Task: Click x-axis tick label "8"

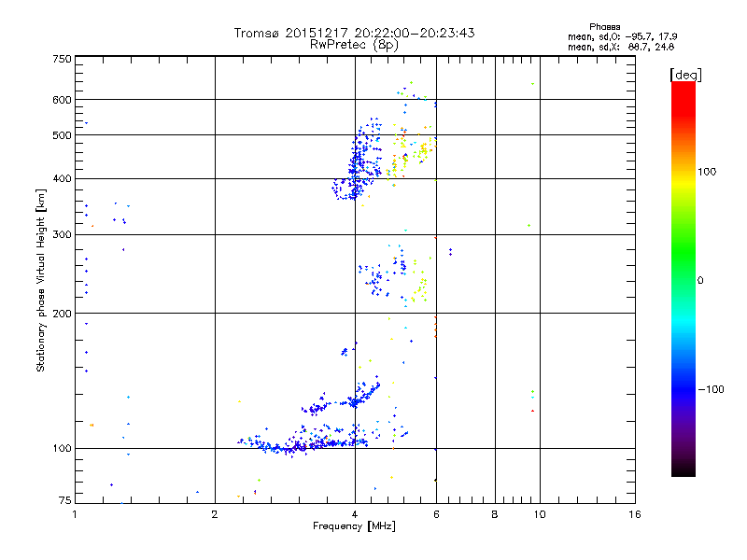Action: coord(495,514)
